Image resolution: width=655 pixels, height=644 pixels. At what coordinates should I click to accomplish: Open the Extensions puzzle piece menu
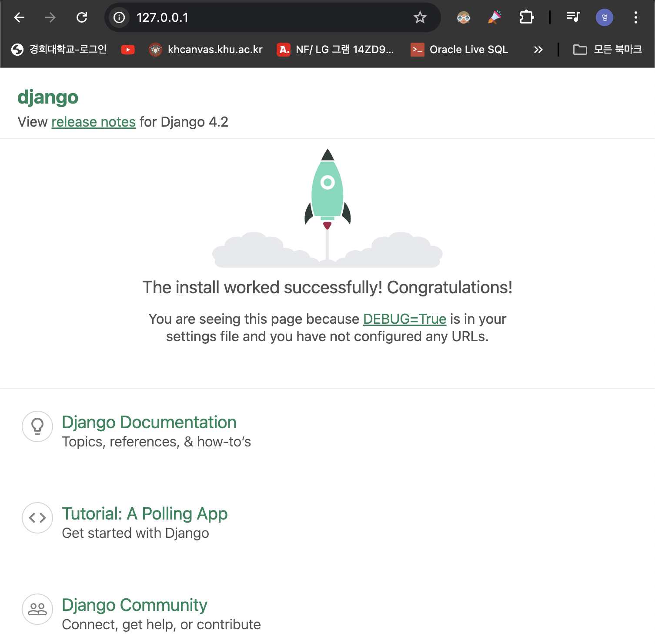(x=526, y=17)
